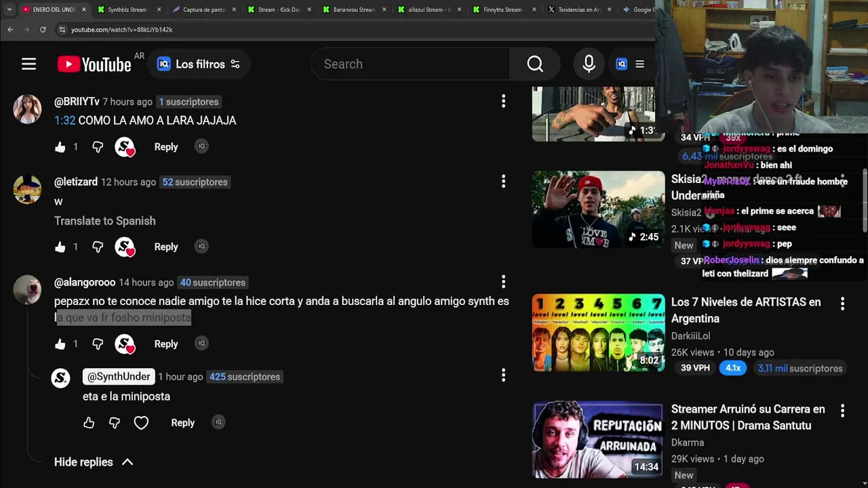
Task: Open options menu for @SynthUnder reply
Action: (503, 375)
